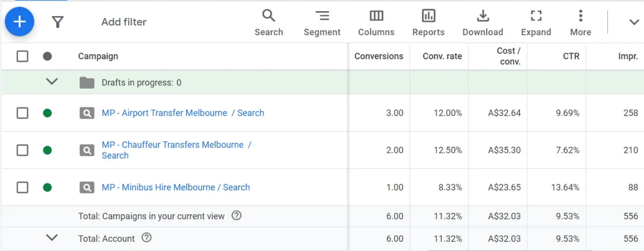Toggle status dot for Airport Transfer Melbourne
The height and width of the screenshot is (251, 644).
(x=47, y=113)
